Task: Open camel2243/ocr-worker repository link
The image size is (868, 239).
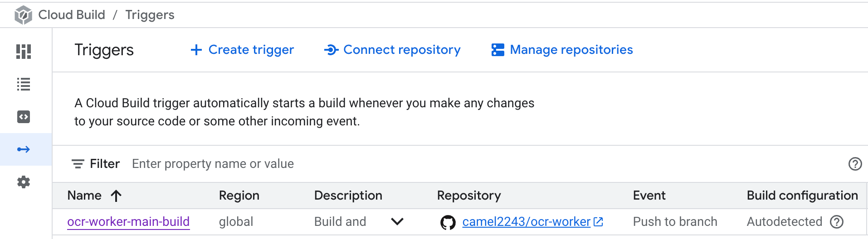Action: [526, 222]
